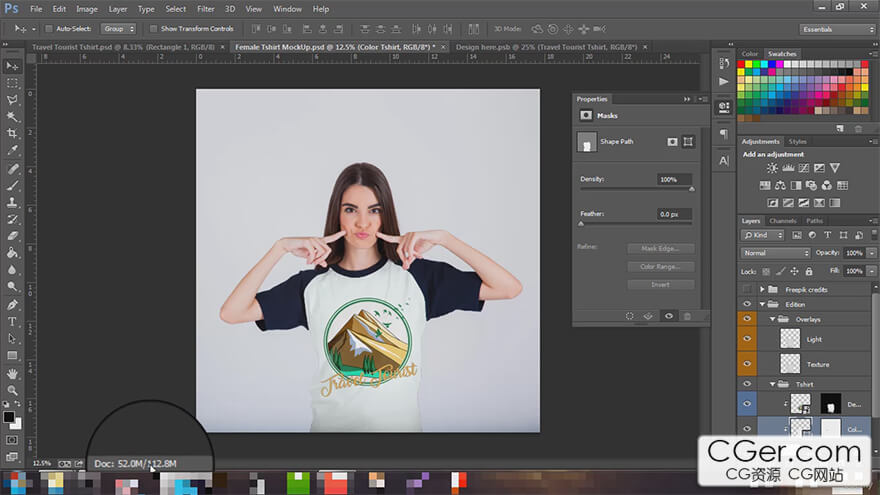Select the Brush tool
Screen dimensions: 880x495
(12, 186)
